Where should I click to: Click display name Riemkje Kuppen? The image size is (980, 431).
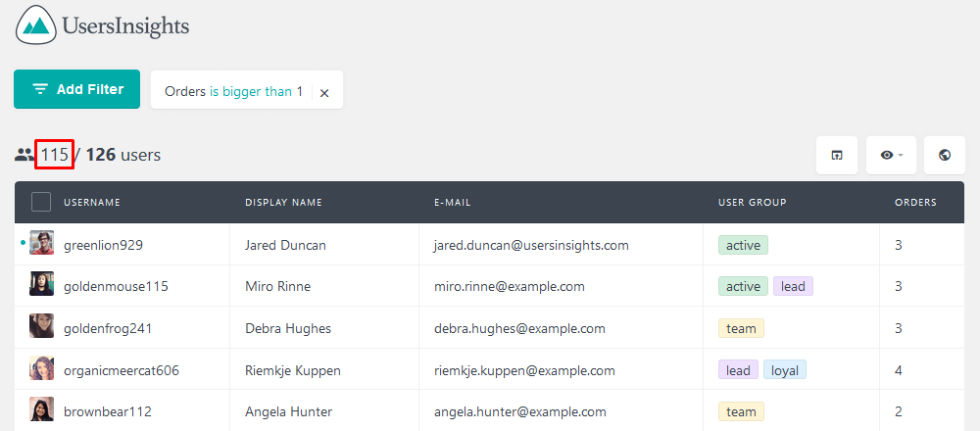pyautogui.click(x=292, y=370)
